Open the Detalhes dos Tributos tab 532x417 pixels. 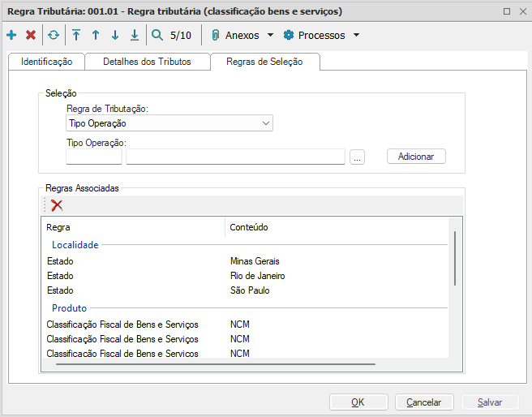(147, 62)
